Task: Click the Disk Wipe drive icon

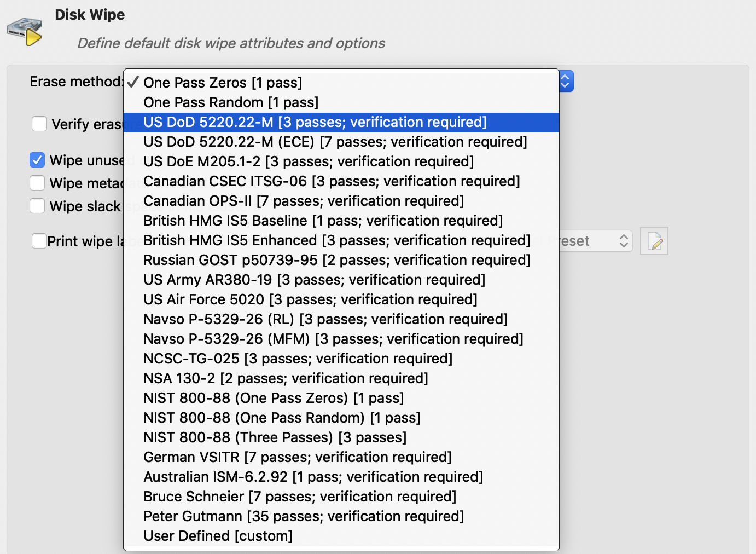Action: 25,31
